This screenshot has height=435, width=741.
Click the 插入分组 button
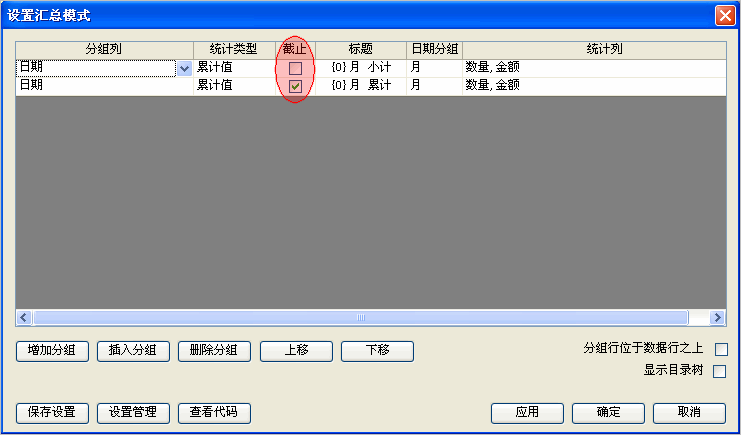click(x=133, y=351)
